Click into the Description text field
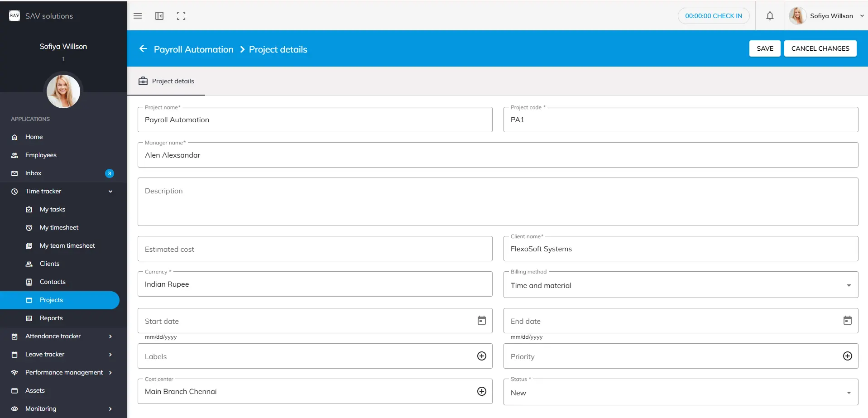 [497, 202]
